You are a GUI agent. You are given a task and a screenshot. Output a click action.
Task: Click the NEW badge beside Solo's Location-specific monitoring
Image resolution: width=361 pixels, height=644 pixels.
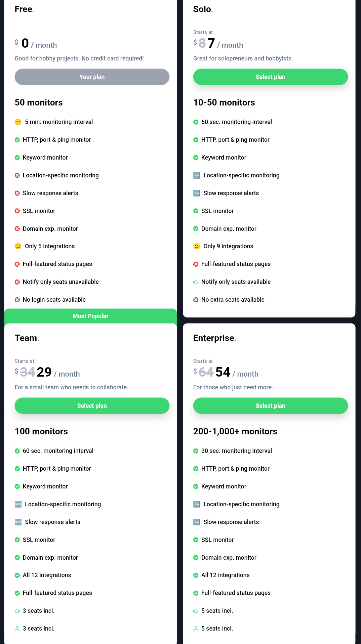click(197, 175)
